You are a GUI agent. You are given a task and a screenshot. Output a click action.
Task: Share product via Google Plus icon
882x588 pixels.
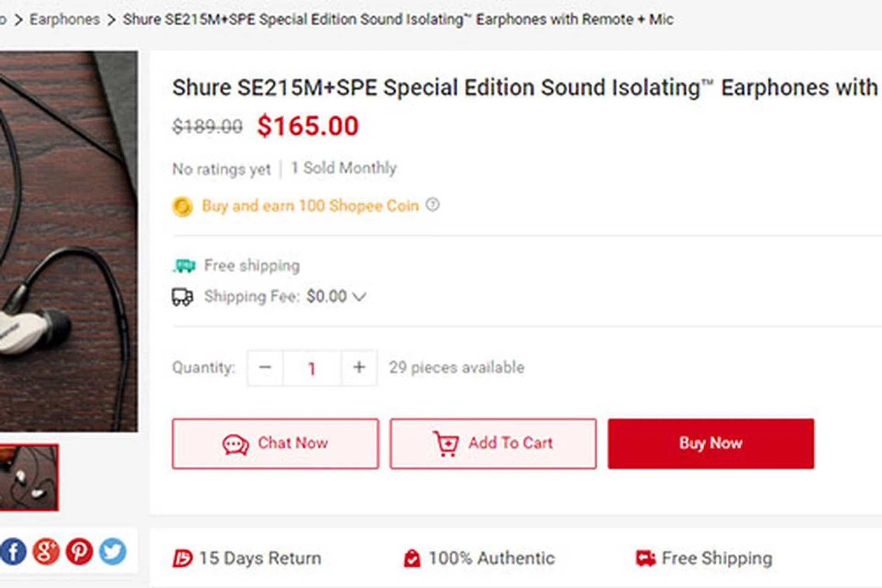click(x=46, y=551)
